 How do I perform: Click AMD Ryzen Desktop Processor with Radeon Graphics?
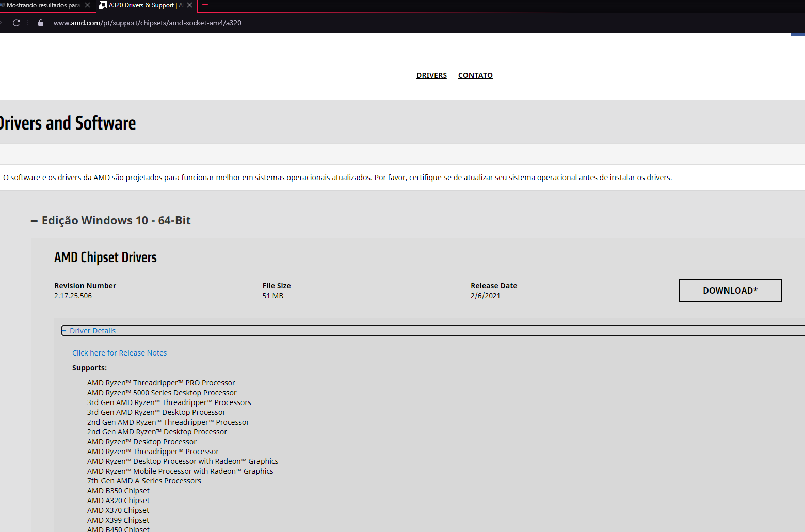(183, 461)
